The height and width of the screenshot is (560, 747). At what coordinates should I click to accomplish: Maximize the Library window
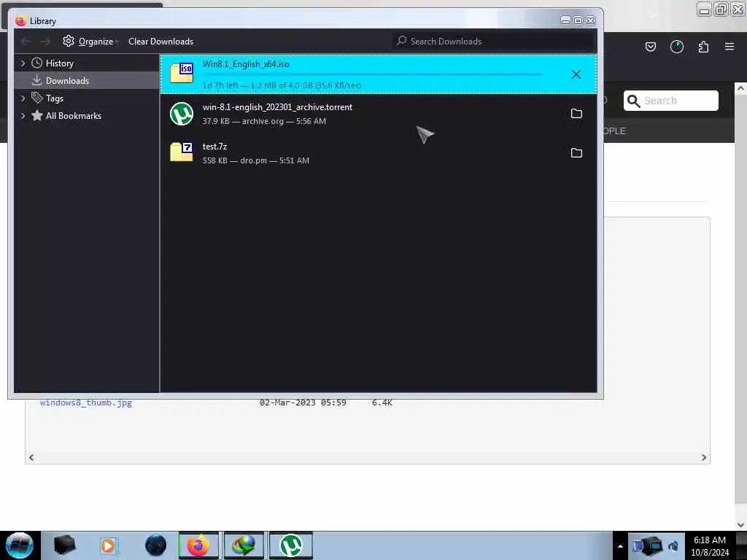[x=578, y=20]
